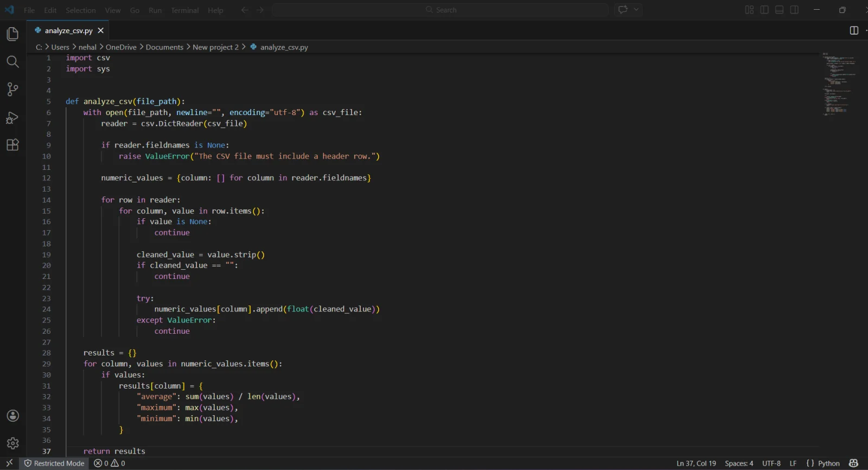Open remote window icon in status bar

pyautogui.click(x=9, y=463)
